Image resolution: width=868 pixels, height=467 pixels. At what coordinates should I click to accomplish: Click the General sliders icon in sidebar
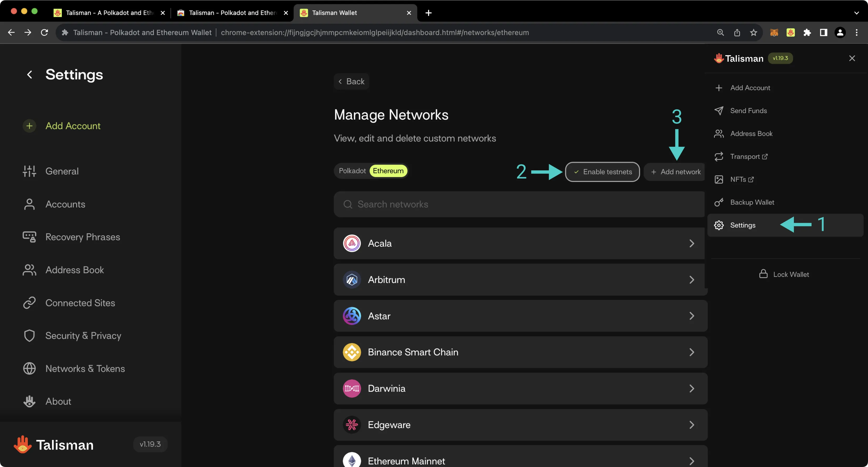[x=29, y=171]
